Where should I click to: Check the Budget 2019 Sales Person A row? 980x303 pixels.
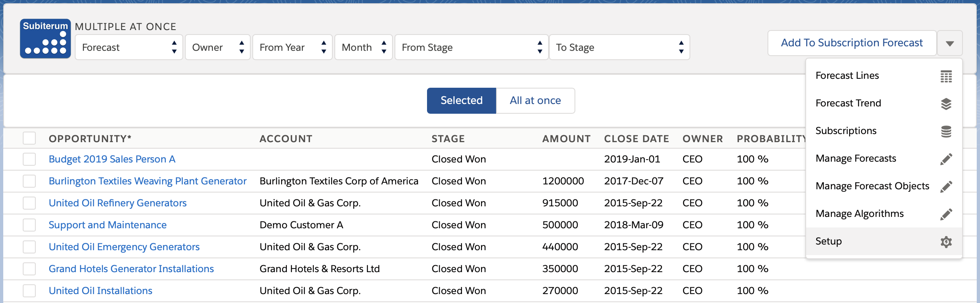click(29, 159)
